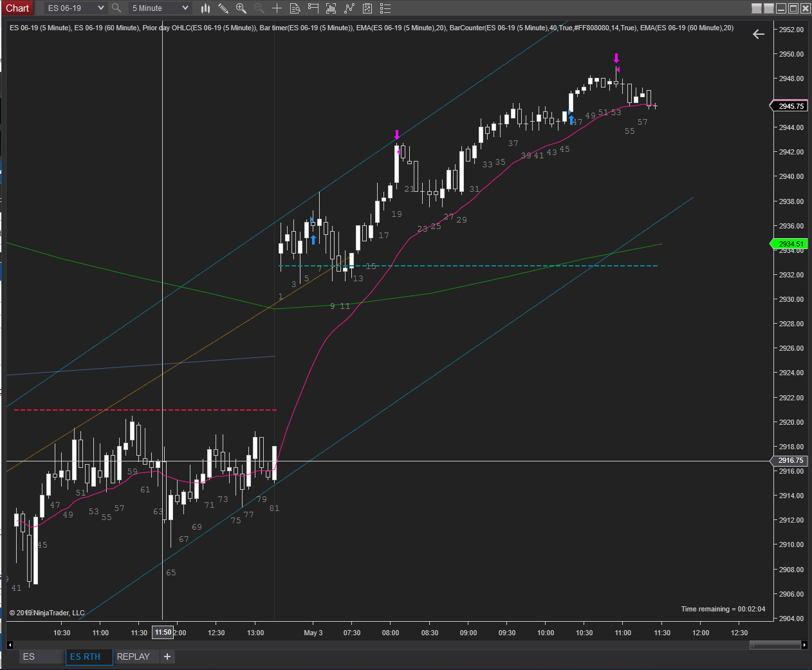Click the 11:50 crosshair time label
Screen dimensions: 812x670
pyautogui.click(x=163, y=632)
